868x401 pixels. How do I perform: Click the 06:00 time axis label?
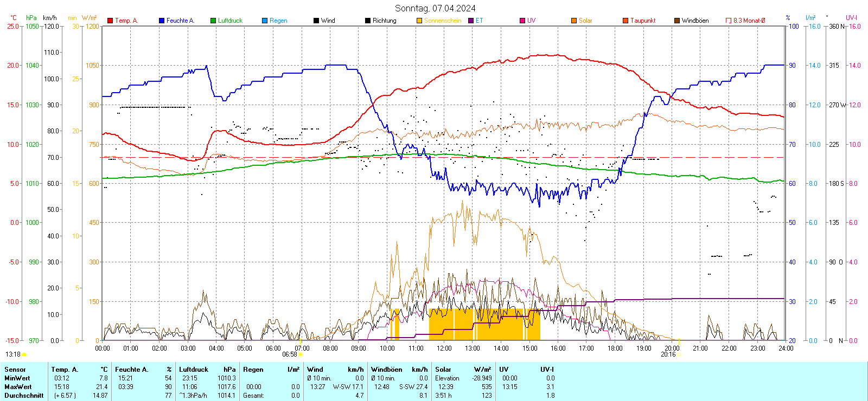coord(273,348)
